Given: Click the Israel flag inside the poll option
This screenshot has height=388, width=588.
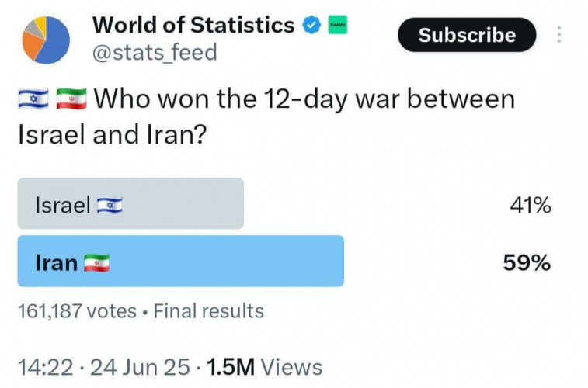Looking at the screenshot, I should pos(110,205).
